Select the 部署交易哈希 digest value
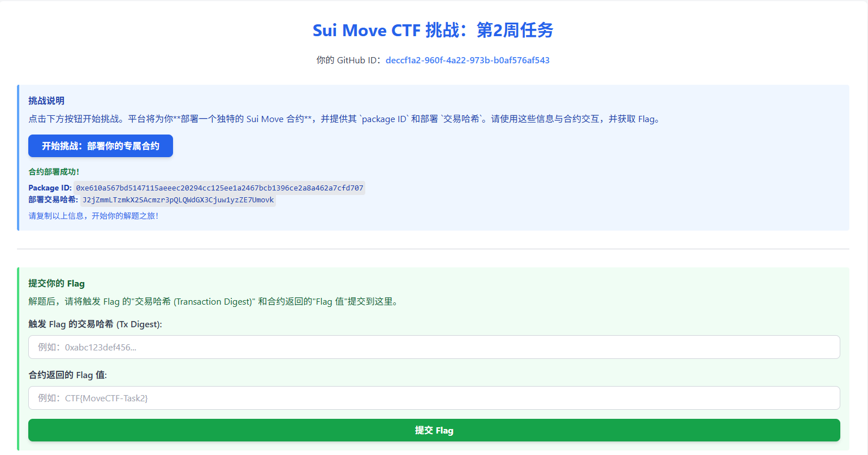 click(178, 200)
